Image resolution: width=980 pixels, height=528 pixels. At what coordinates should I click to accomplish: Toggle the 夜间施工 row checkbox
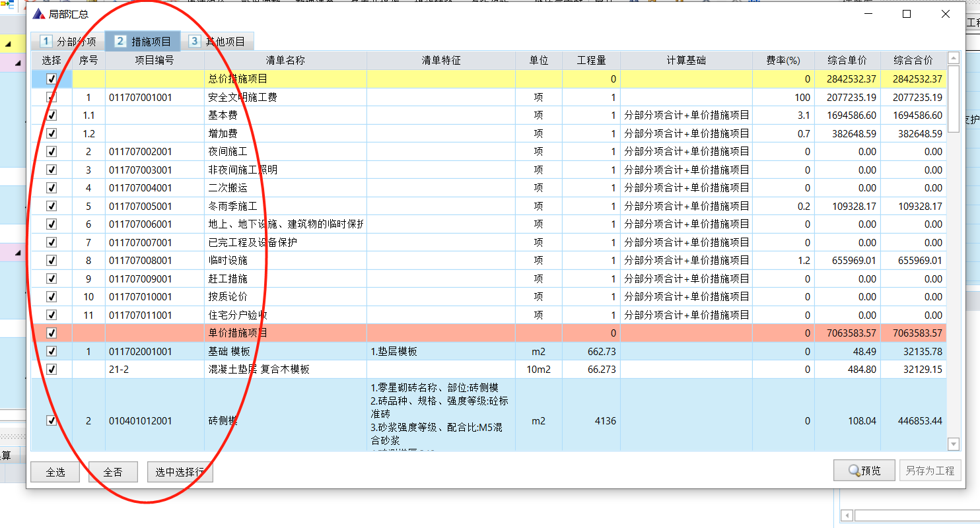[52, 152]
